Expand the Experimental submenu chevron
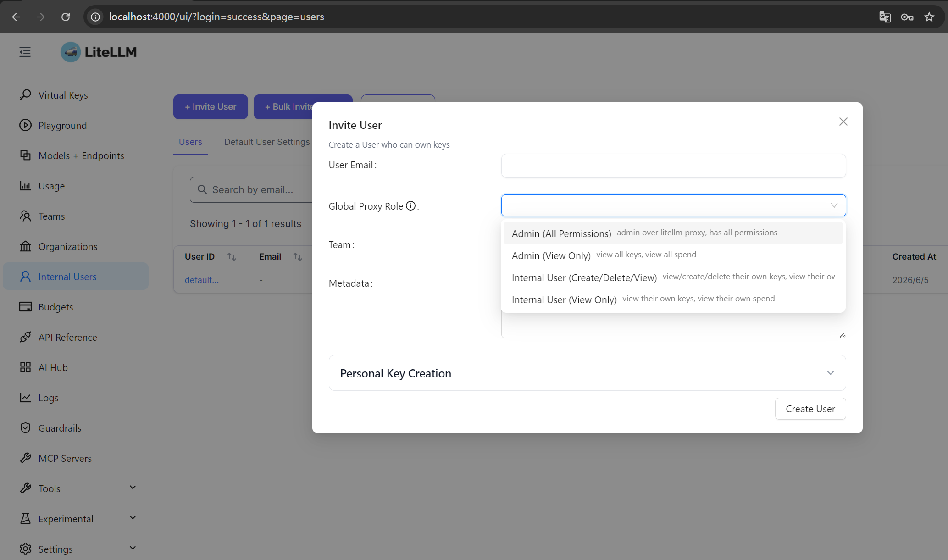Screen dimensions: 948x560 pos(133,518)
